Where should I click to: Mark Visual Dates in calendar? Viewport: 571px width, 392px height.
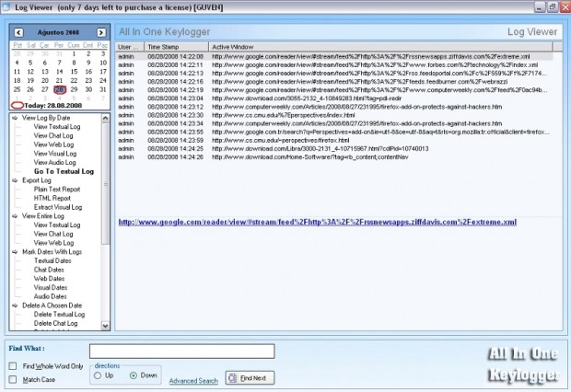coord(51,287)
